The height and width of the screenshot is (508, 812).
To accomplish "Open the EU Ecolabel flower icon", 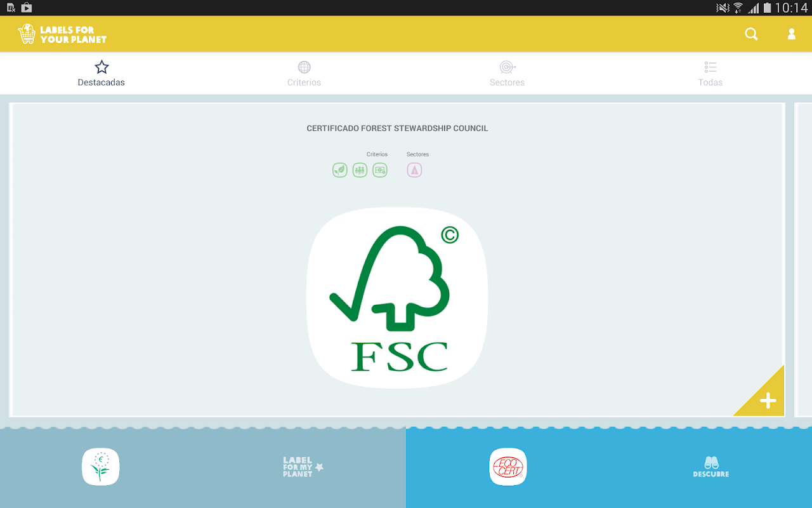I will [x=101, y=467].
